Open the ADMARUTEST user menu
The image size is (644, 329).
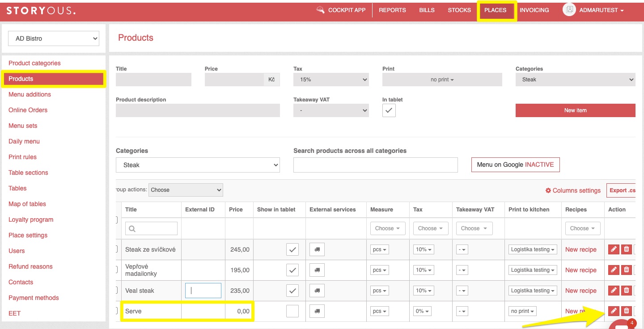point(601,10)
